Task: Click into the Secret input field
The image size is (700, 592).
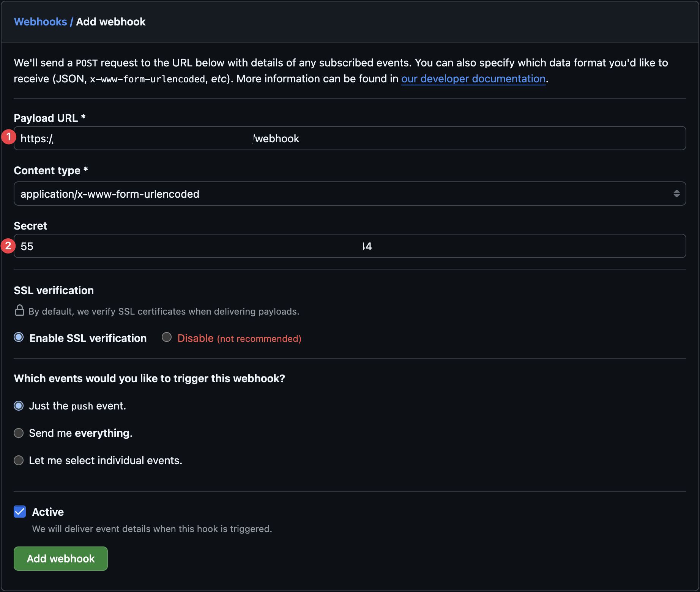Action: click(x=350, y=246)
